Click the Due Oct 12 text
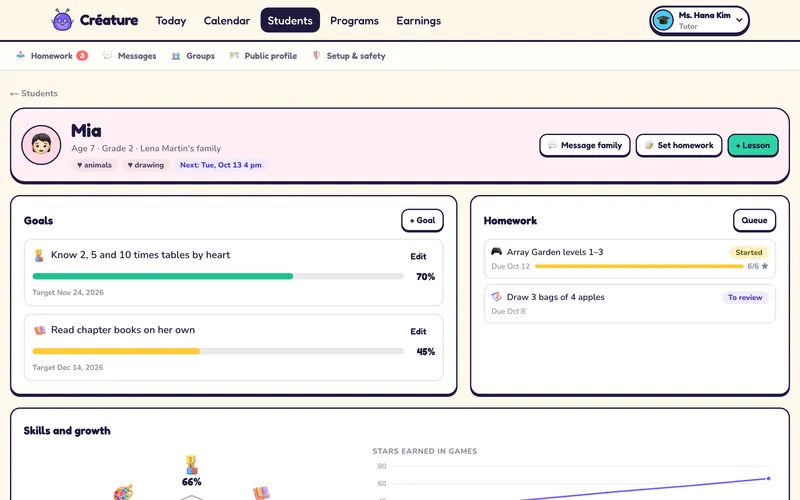Image resolution: width=800 pixels, height=500 pixels. tap(511, 266)
